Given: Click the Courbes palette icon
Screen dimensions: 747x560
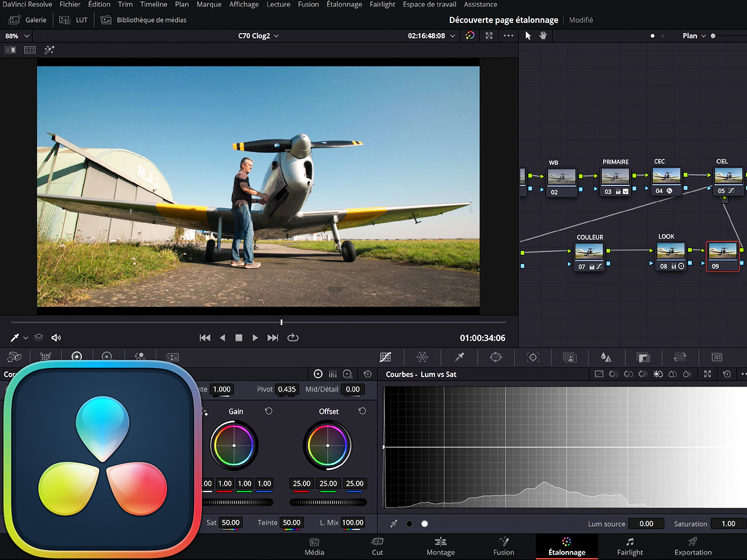Looking at the screenshot, I should pyautogui.click(x=385, y=357).
